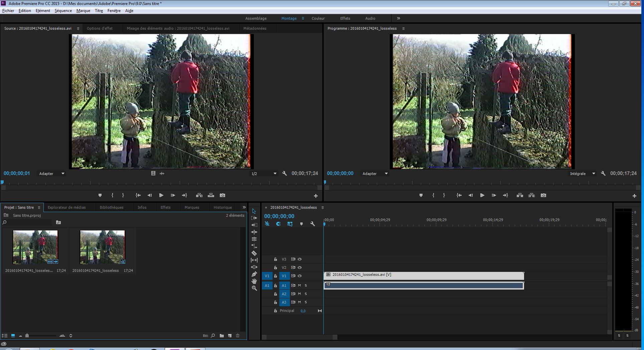Toggle lock on track V2
The height and width of the screenshot is (350, 644).
[276, 268]
